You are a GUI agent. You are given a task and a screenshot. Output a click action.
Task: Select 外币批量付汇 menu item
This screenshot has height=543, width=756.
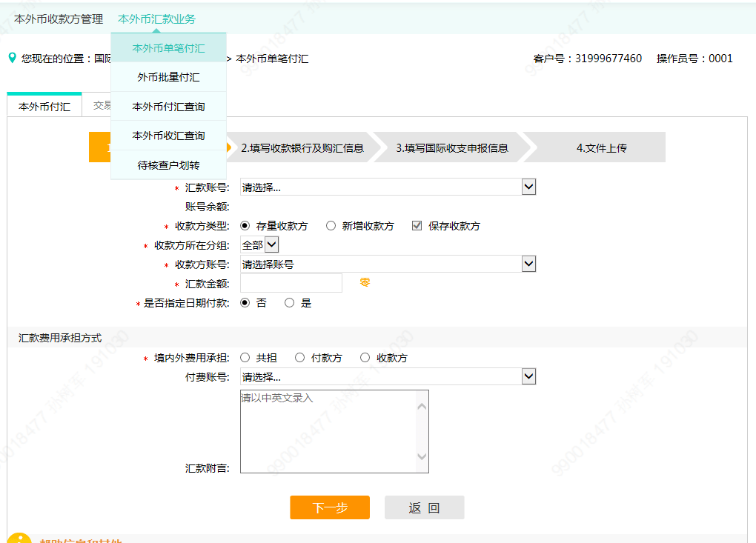click(169, 77)
